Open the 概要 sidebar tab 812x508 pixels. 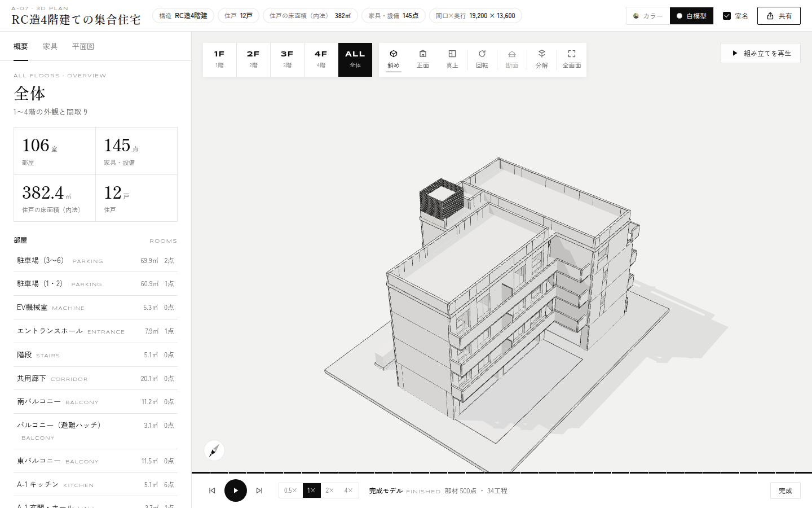(x=21, y=46)
